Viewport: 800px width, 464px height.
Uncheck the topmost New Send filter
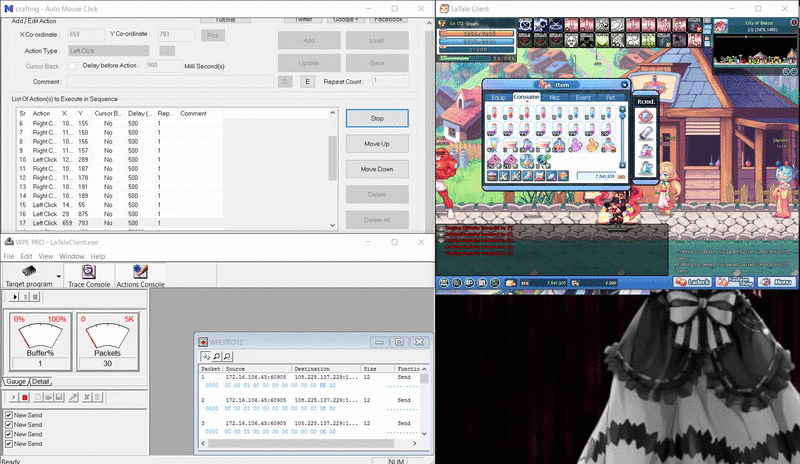coord(9,415)
